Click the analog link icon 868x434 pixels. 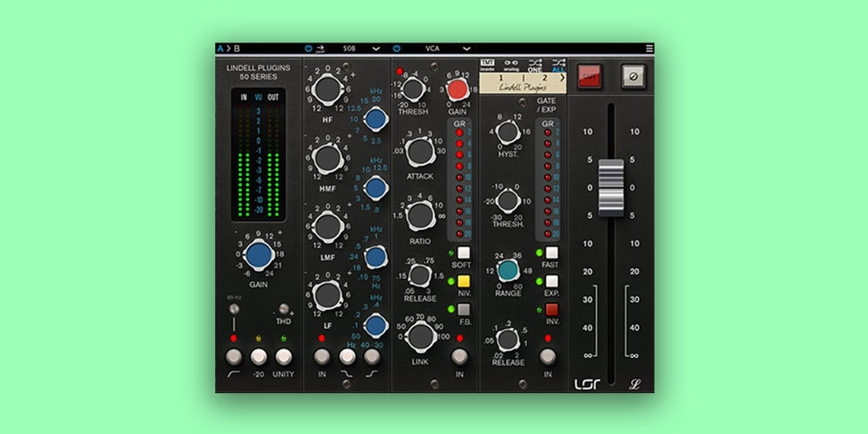coord(511,65)
